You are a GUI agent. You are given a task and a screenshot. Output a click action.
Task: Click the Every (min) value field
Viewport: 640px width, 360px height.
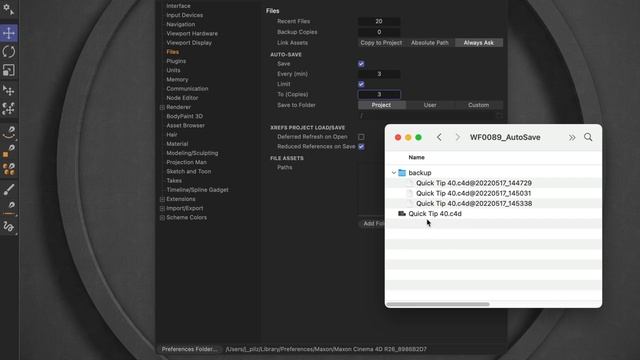tap(379, 74)
